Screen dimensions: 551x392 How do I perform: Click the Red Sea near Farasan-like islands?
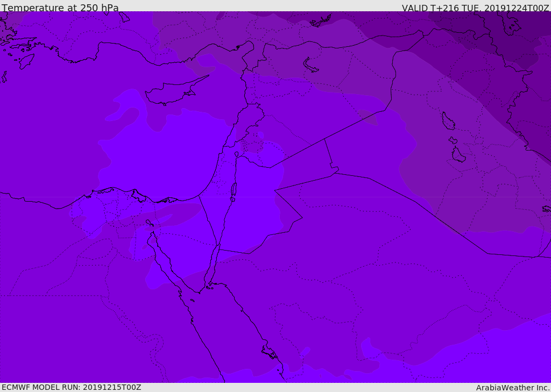(270, 352)
